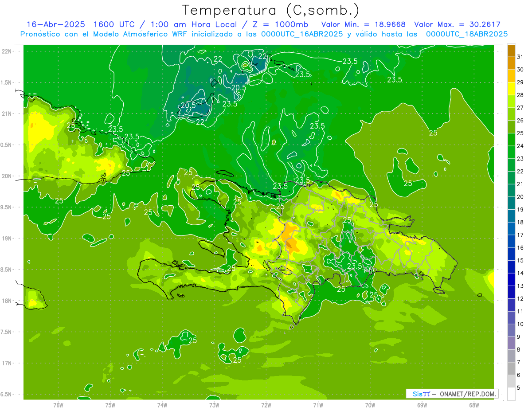Viewport: 532px width, 411px height.
Task: Click the legend scale value 11
Action: click(x=520, y=311)
